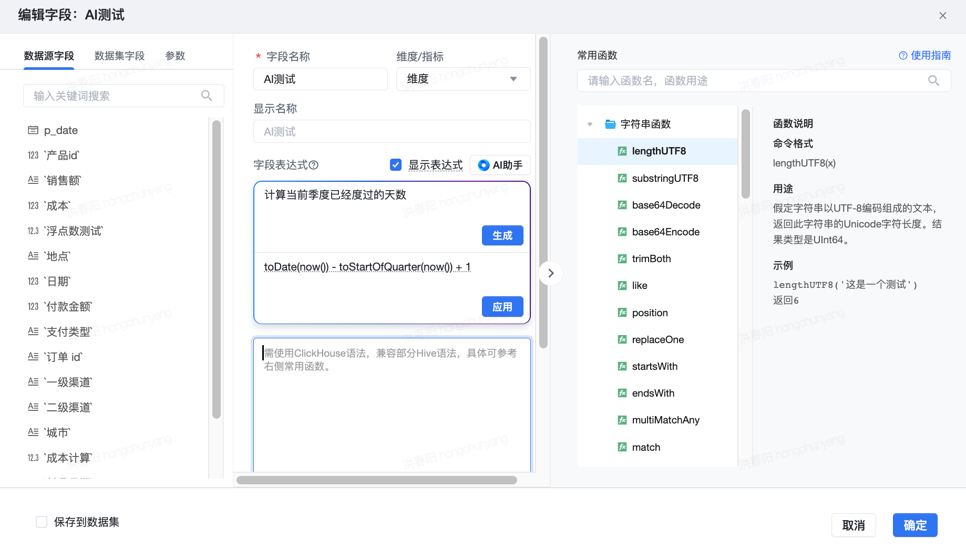Click the fx icon beside endsWith
Viewport: 966px width, 560px height.
[x=622, y=393]
